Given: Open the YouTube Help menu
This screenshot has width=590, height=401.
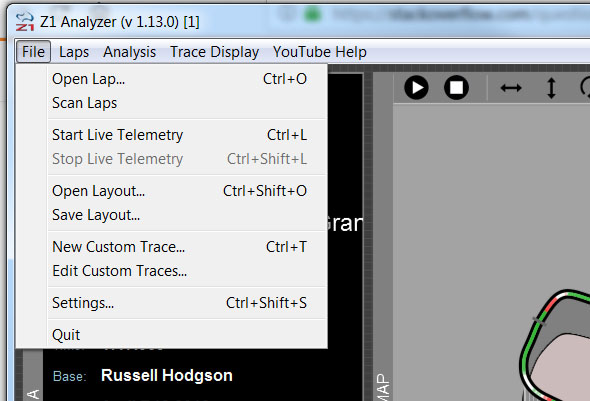Looking at the screenshot, I should click(x=320, y=52).
